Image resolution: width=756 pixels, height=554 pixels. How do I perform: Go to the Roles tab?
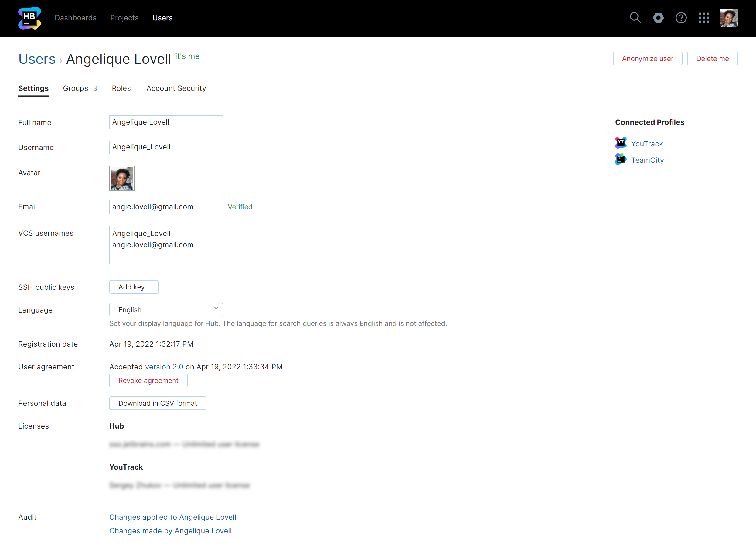121,88
